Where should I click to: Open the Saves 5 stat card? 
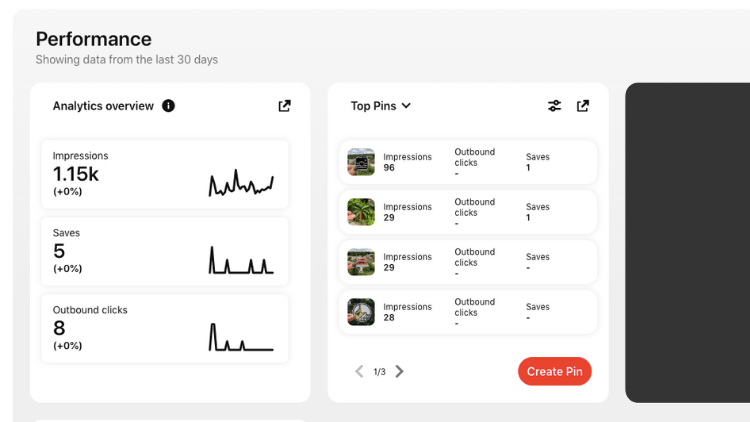[x=165, y=251]
